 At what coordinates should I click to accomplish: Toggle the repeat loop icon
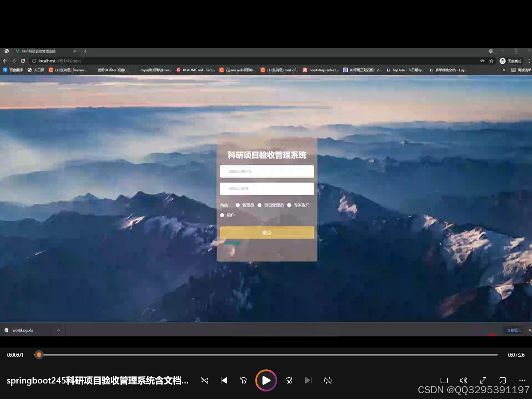click(x=328, y=380)
